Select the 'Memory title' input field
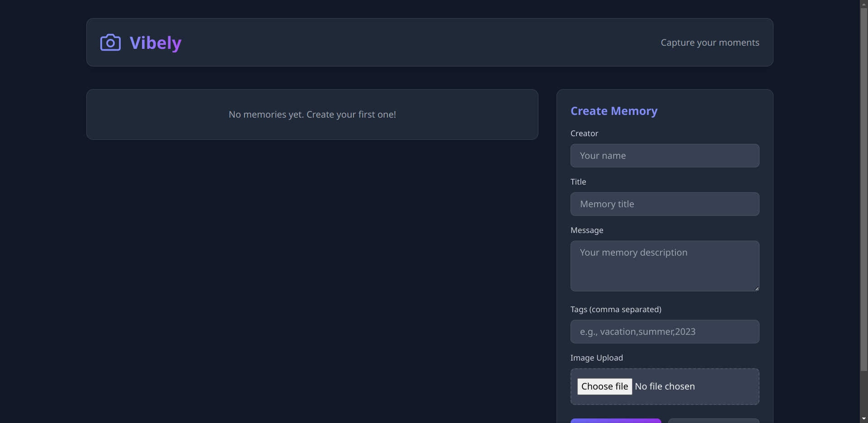 coord(665,204)
